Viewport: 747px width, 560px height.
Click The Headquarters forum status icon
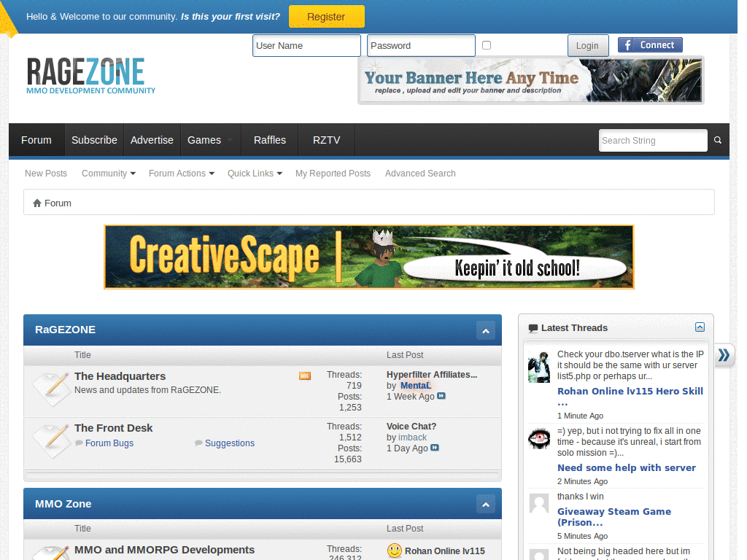(52, 389)
